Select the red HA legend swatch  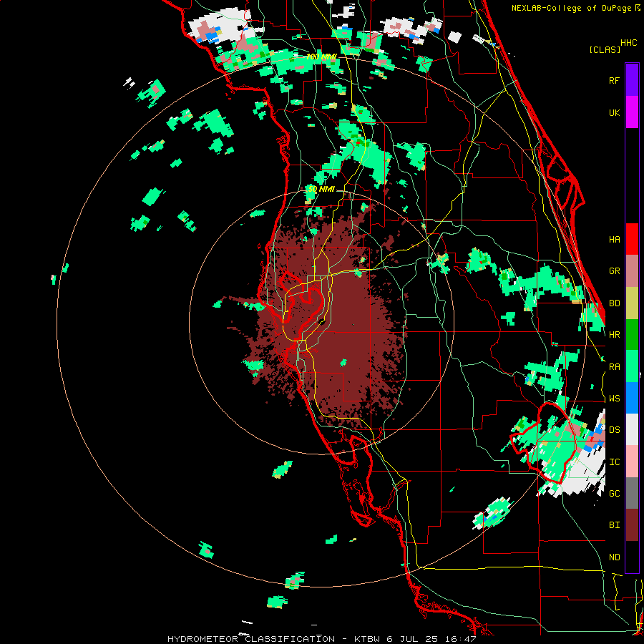pos(632,239)
